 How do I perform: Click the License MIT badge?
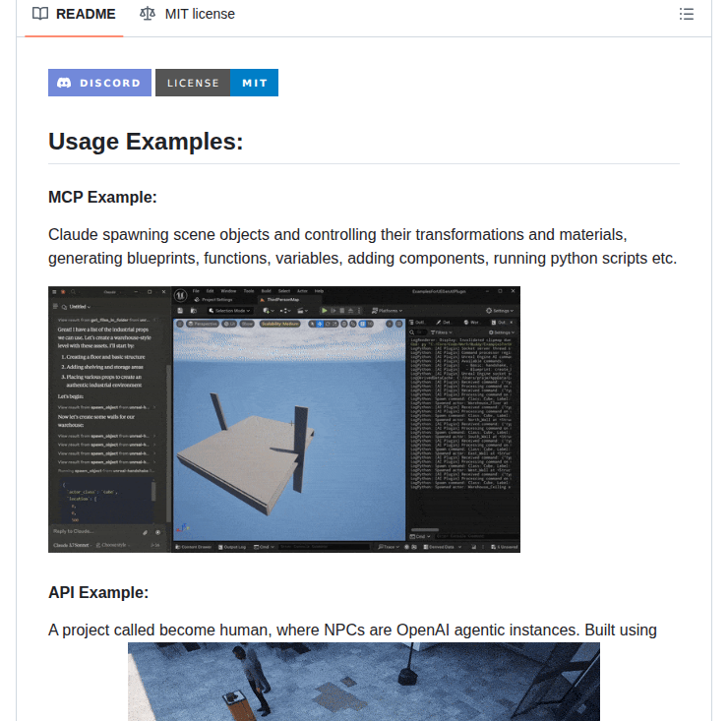(x=216, y=83)
